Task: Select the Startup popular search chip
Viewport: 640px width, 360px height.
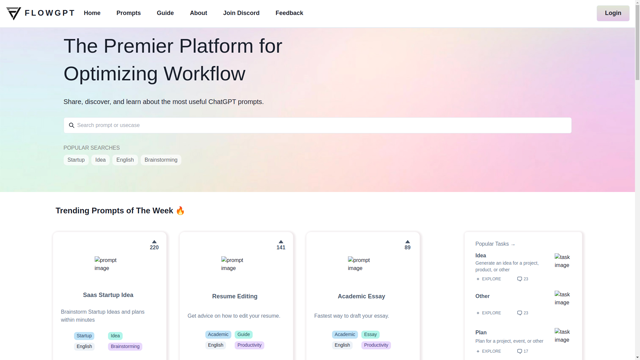Action: tap(76, 160)
